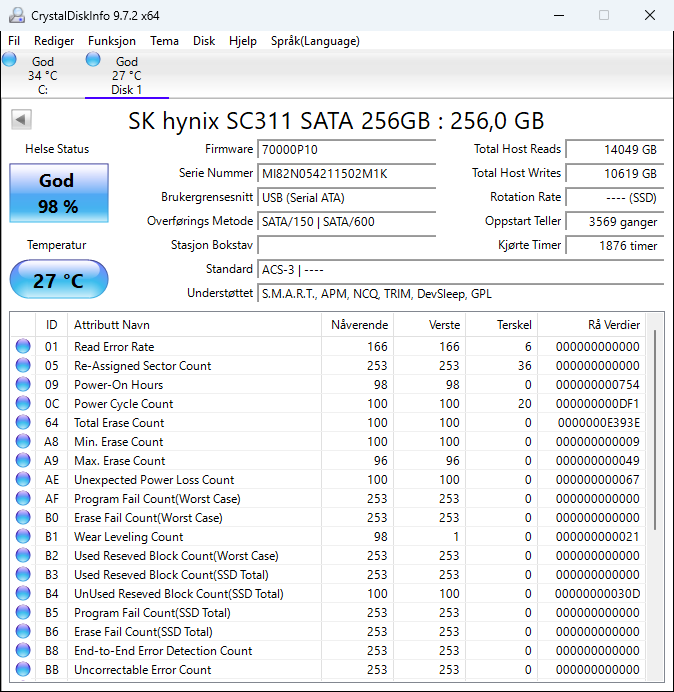Click status orb of Erase Fail Count(Worst Case) row
The height and width of the screenshot is (692, 674).
click(23, 517)
